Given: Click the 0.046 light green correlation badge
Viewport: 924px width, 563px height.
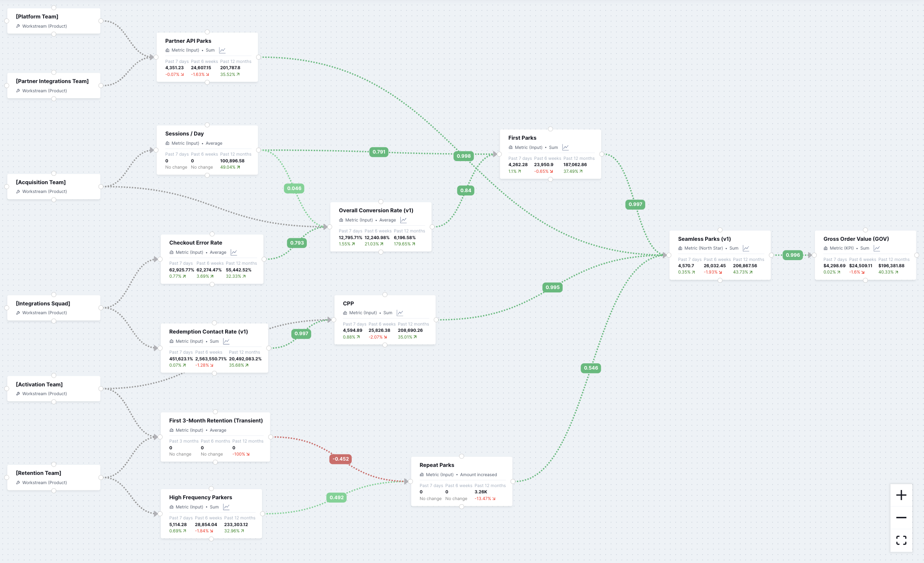Looking at the screenshot, I should 294,188.
